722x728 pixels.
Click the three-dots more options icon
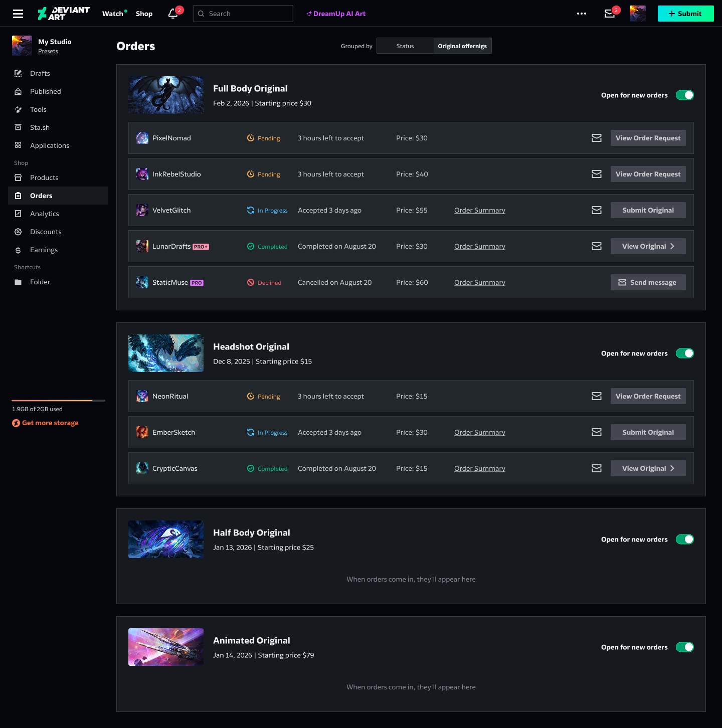[x=582, y=14]
